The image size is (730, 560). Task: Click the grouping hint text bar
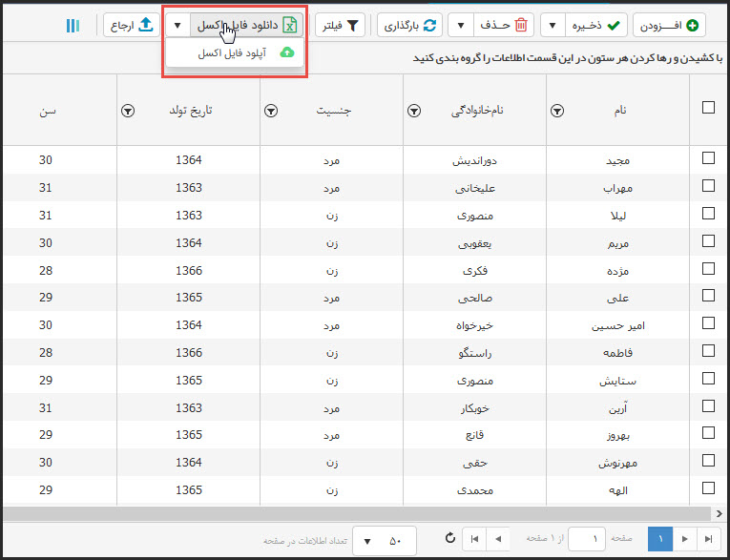(567, 58)
